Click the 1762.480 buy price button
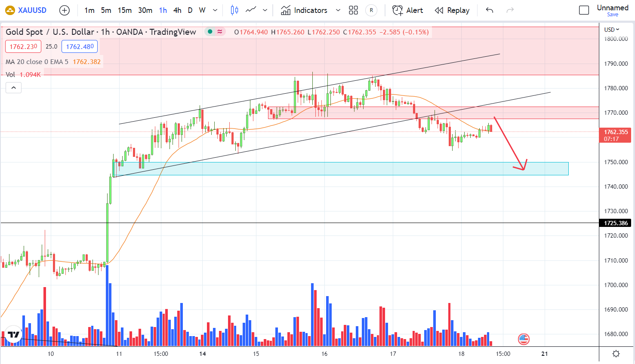This screenshot has width=635, height=364. click(x=80, y=46)
